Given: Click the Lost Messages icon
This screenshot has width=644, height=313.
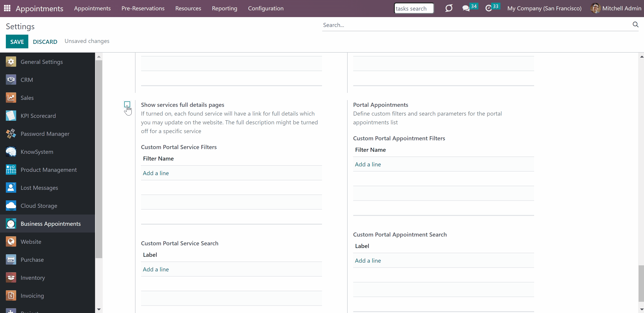Looking at the screenshot, I should tap(11, 188).
